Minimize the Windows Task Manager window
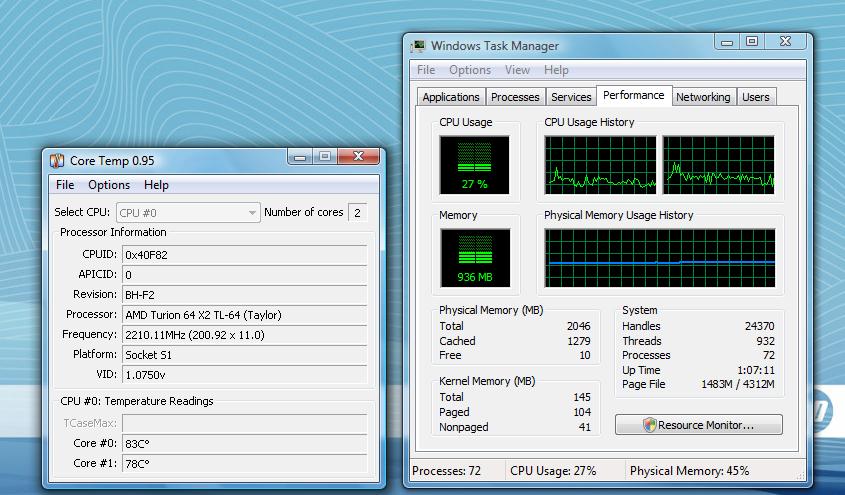The image size is (845, 495). pyautogui.click(x=727, y=41)
